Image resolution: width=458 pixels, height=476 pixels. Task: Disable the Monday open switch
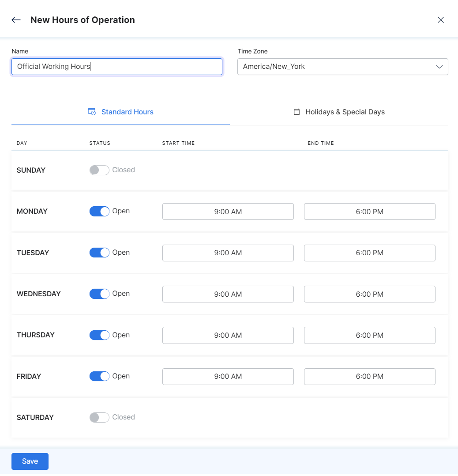(x=99, y=211)
